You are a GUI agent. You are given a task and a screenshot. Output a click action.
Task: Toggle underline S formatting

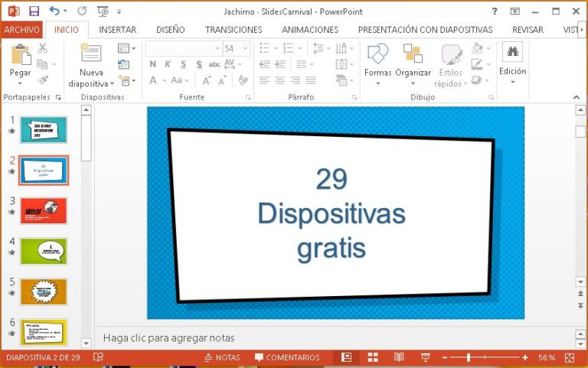184,64
